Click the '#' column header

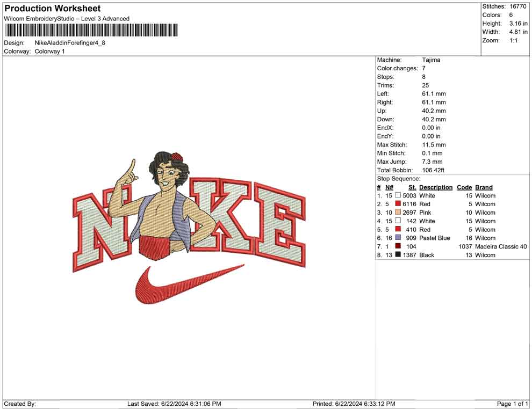(379, 187)
